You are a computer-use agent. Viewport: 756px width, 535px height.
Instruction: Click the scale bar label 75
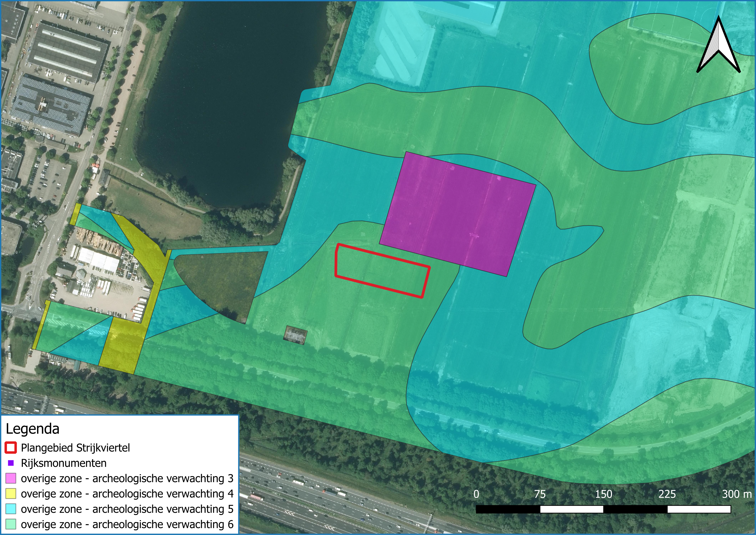click(540, 494)
